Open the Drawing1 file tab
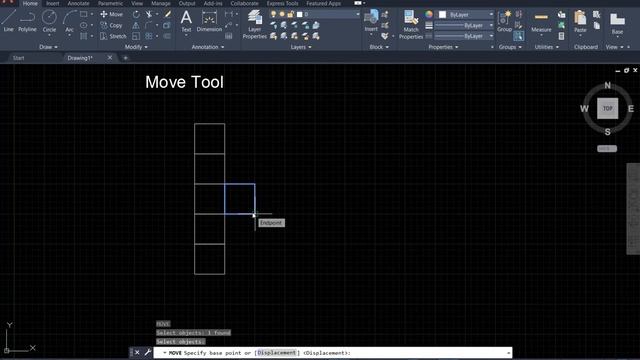Image resolution: width=640 pixels, height=360 pixels. pos(80,58)
